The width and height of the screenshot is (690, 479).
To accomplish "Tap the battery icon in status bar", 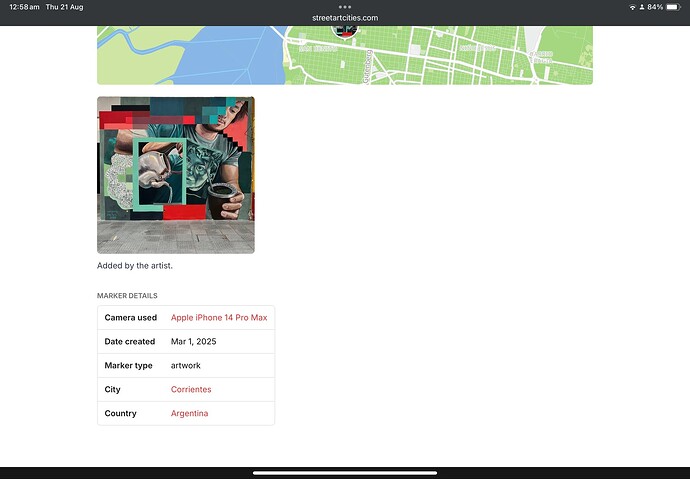I will pyautogui.click(x=674, y=7).
